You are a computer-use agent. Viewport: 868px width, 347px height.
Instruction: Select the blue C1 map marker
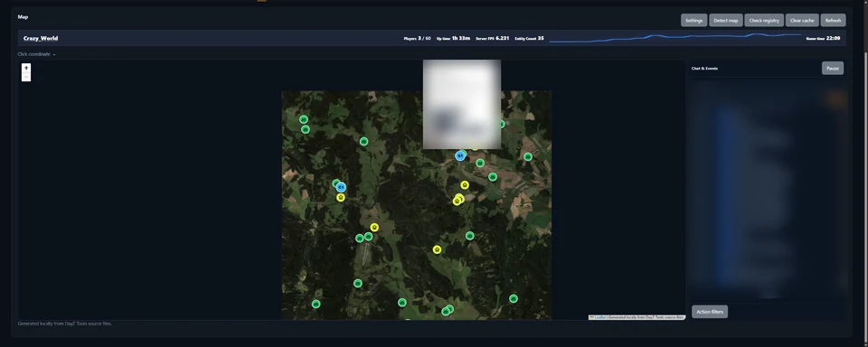(x=341, y=188)
